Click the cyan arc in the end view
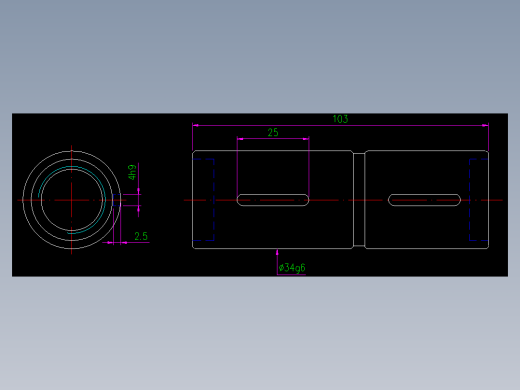Image resolution: width=520 pixels, height=390 pixels. tap(72, 200)
